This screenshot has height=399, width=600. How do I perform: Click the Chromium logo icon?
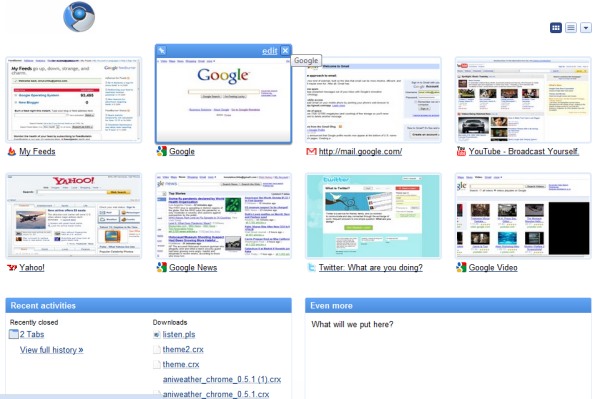(79, 17)
